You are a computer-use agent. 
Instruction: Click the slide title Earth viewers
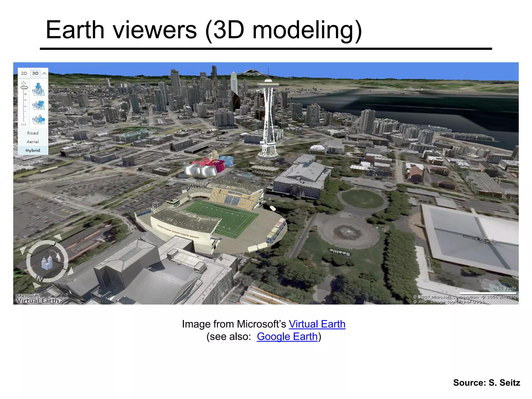(x=204, y=30)
